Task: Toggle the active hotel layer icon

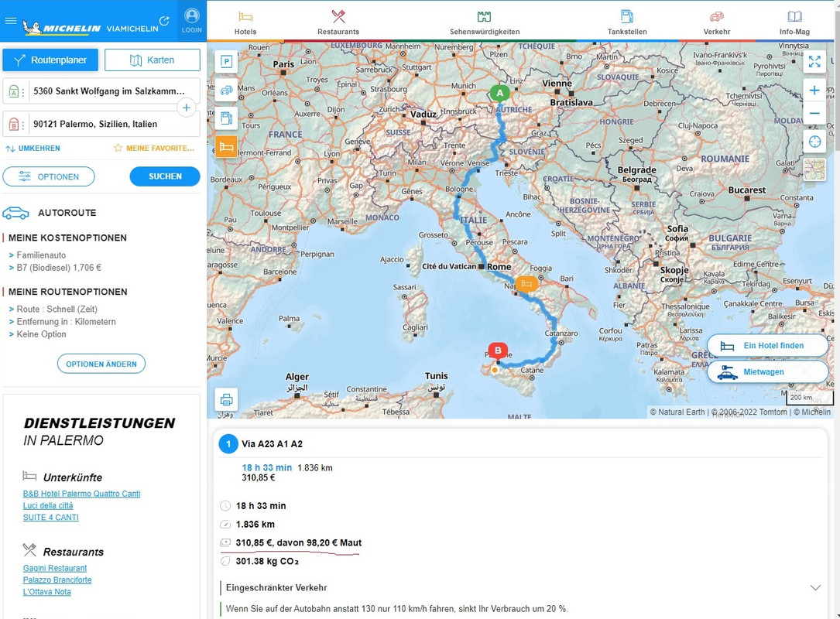Action: [x=227, y=147]
